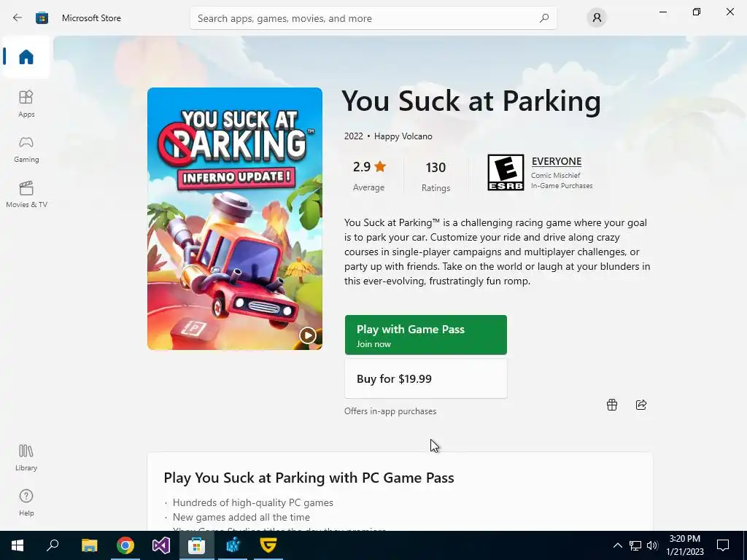This screenshot has height=560, width=747.
Task: Open the Library in the sidebar
Action: [26, 457]
